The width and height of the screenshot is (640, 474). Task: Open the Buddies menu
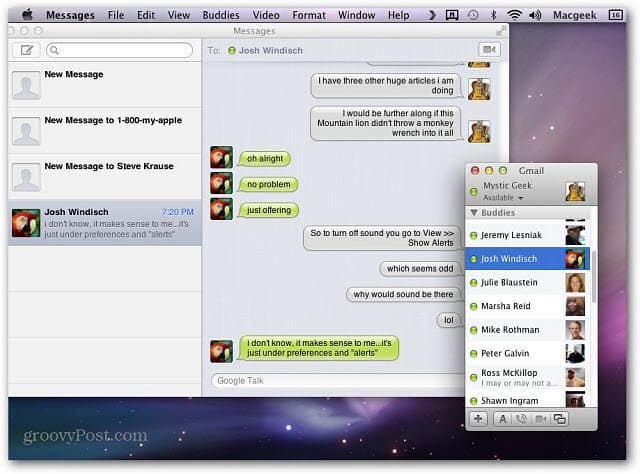[x=221, y=15]
